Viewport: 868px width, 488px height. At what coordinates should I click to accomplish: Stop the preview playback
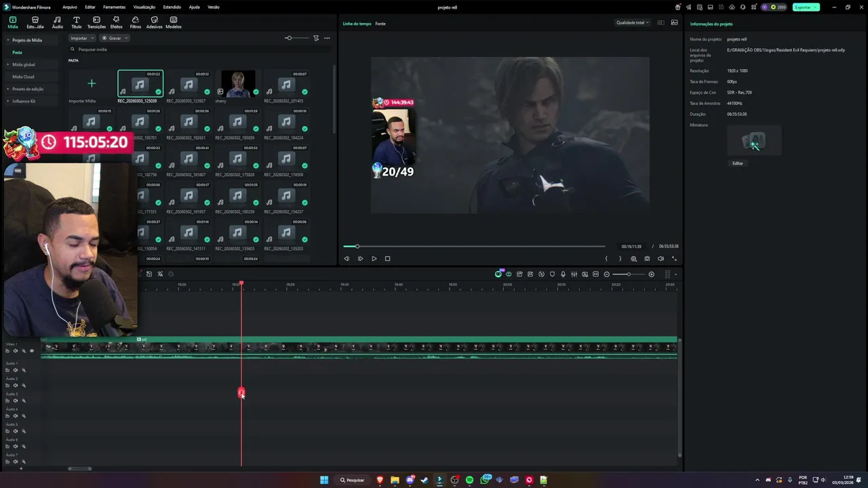pyautogui.click(x=387, y=258)
